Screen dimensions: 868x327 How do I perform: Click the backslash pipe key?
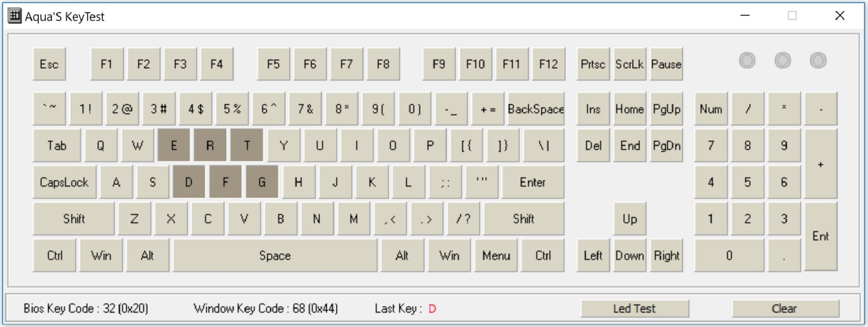pos(544,145)
